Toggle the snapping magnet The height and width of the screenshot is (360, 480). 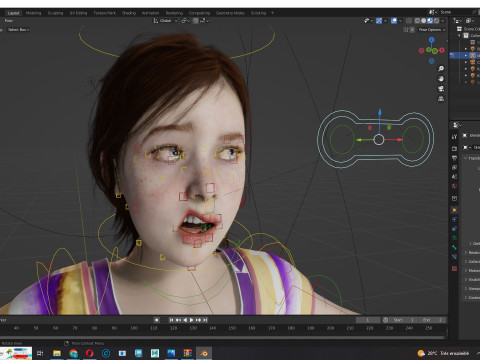pyautogui.click(x=195, y=21)
